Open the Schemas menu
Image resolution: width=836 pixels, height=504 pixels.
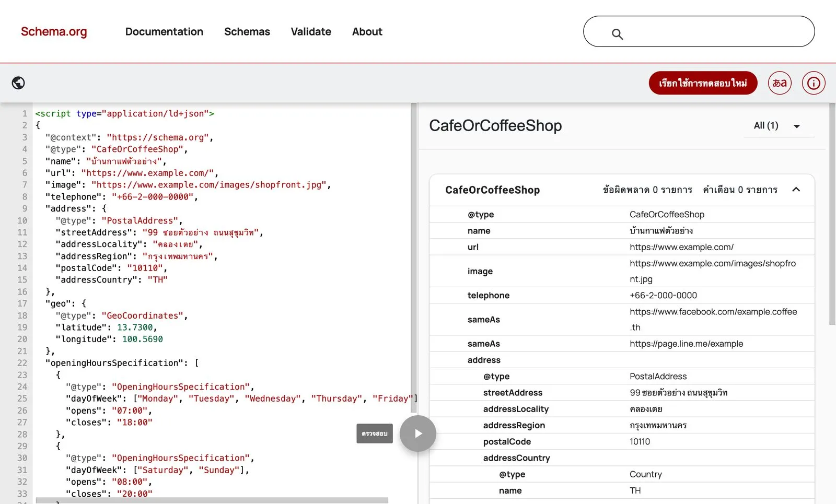coord(247,32)
